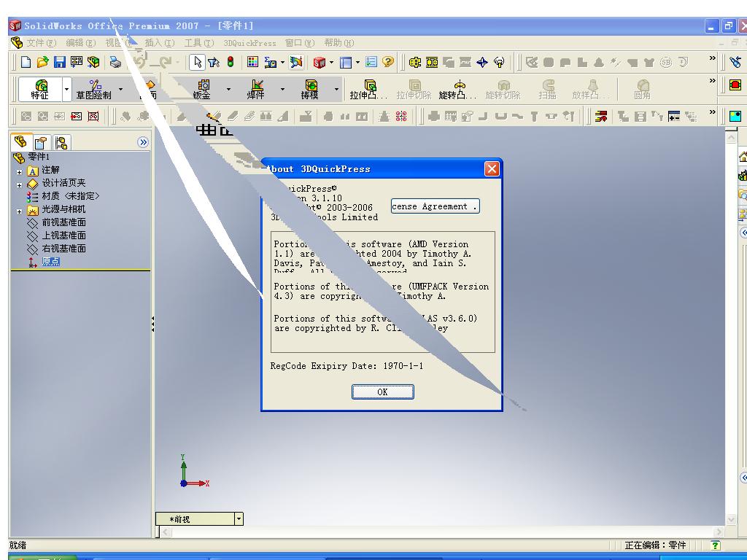Click the red SolidWorks SW cube icon
Viewport: 747px width, 560px height.
pos(320,62)
